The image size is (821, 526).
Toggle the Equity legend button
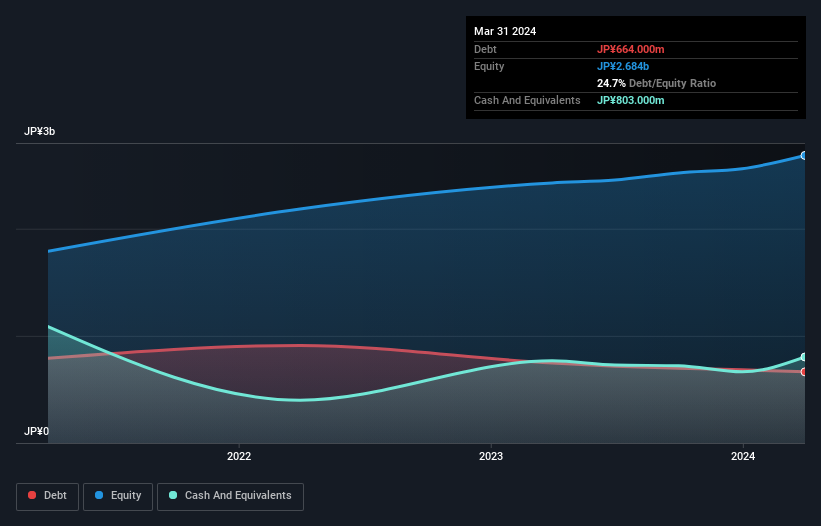coord(118,496)
